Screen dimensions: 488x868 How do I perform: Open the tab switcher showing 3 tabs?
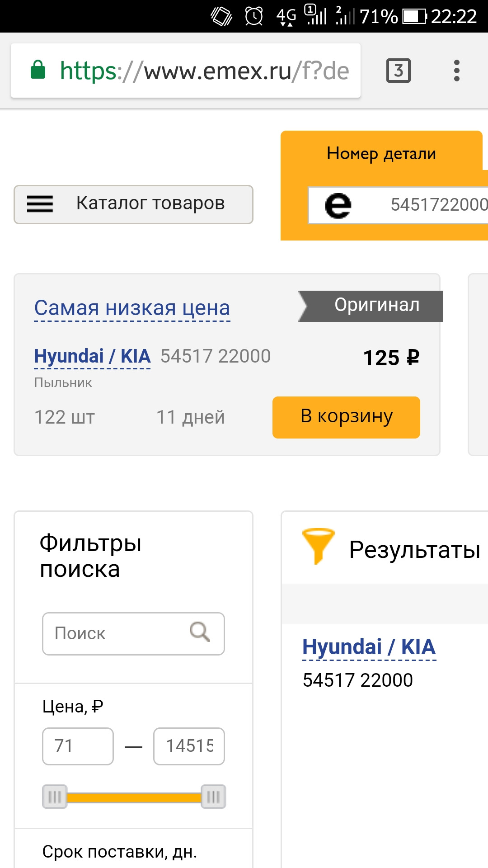(398, 71)
